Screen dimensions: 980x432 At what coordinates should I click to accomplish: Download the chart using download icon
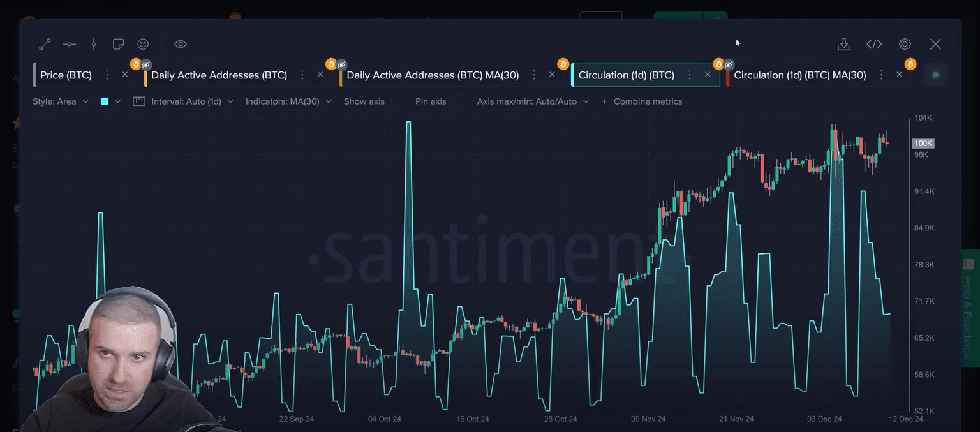843,44
